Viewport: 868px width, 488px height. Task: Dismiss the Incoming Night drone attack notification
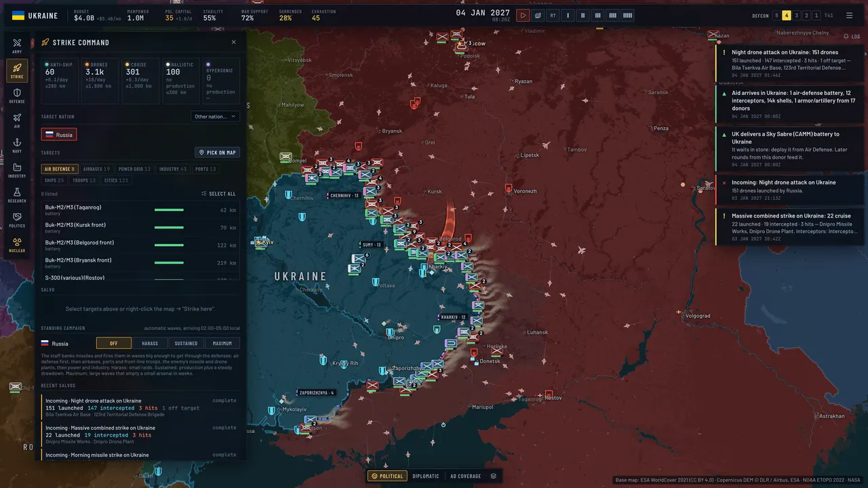click(724, 183)
